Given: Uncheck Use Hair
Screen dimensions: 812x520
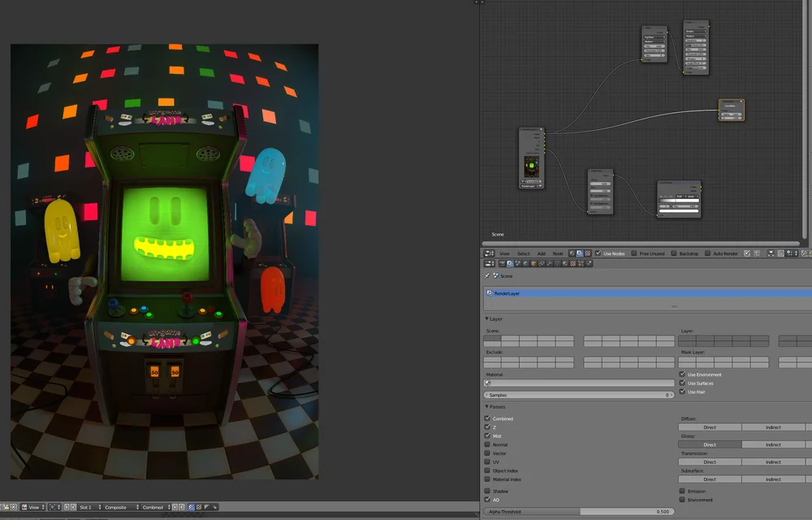Looking at the screenshot, I should tap(682, 392).
